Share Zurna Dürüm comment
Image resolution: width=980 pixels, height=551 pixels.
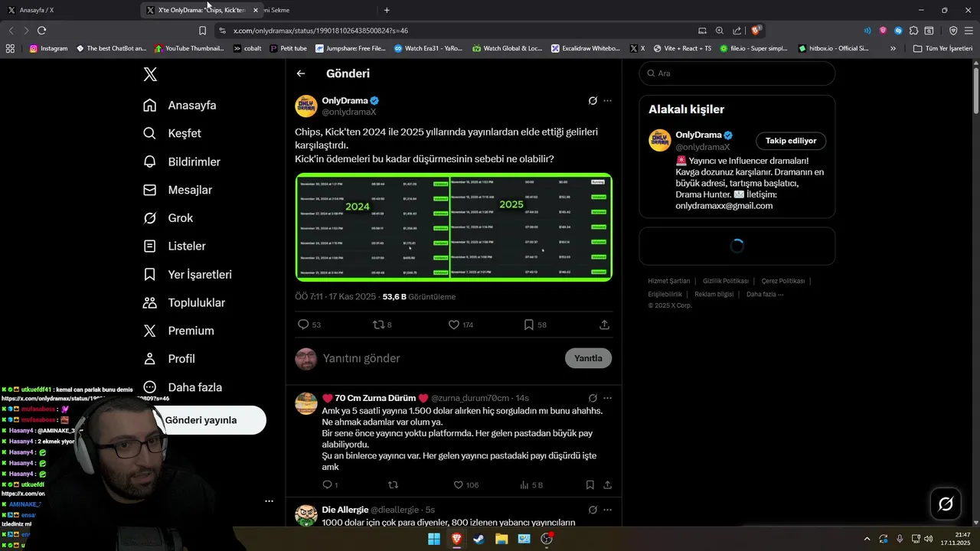608,484
